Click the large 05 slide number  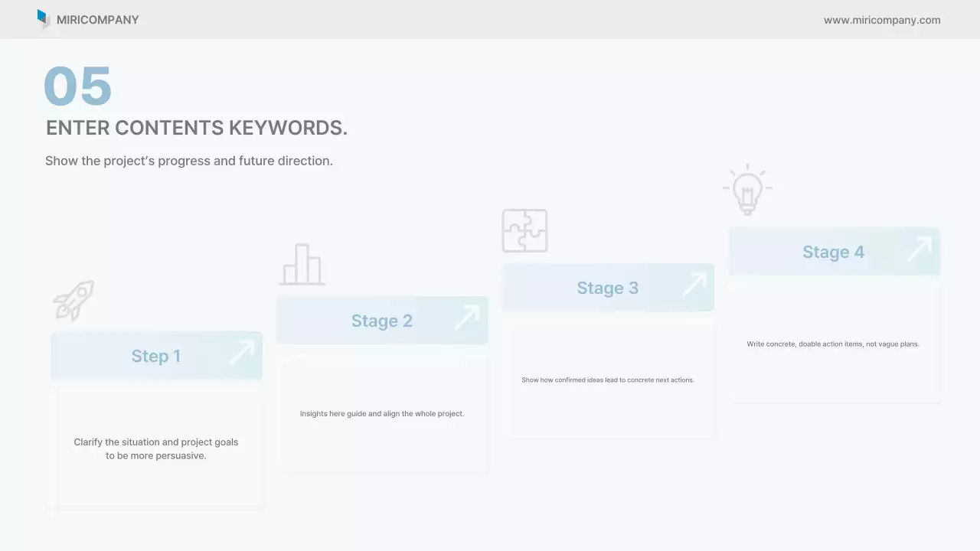pos(77,86)
